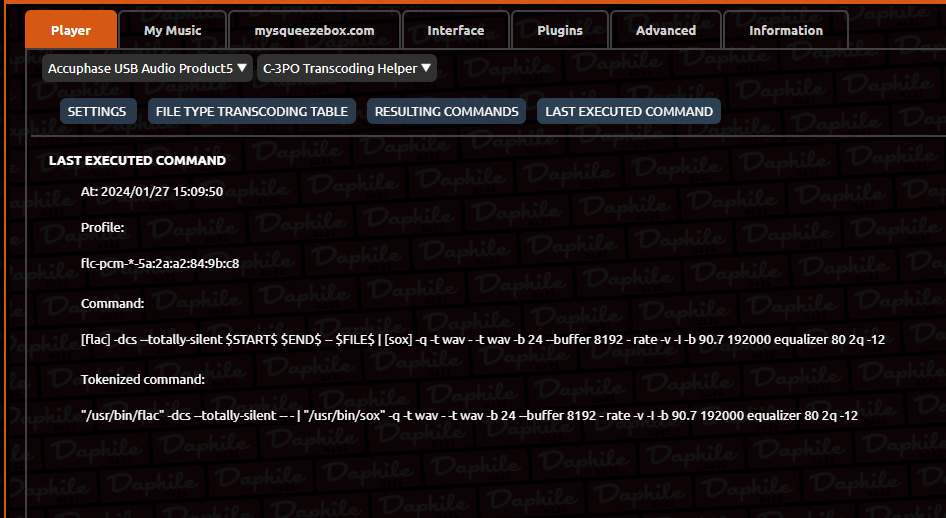Expand the Accuphase USB Audio Product5 dropdown
946x518 pixels.
[x=147, y=68]
